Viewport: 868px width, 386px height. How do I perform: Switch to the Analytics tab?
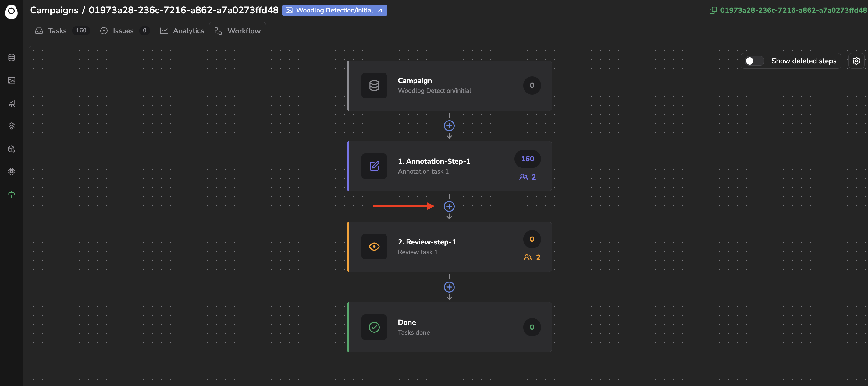pos(182,31)
